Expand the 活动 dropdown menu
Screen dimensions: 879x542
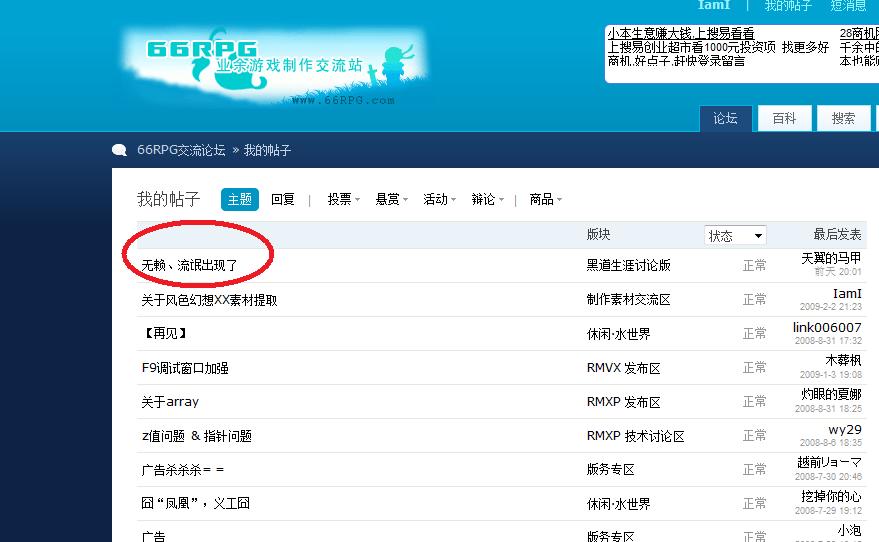pos(440,199)
